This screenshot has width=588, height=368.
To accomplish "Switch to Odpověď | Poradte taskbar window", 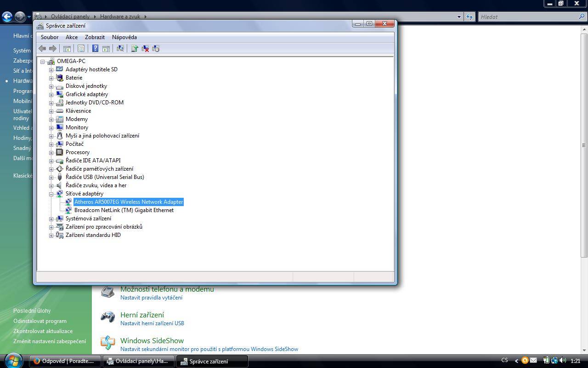I will [x=66, y=361].
